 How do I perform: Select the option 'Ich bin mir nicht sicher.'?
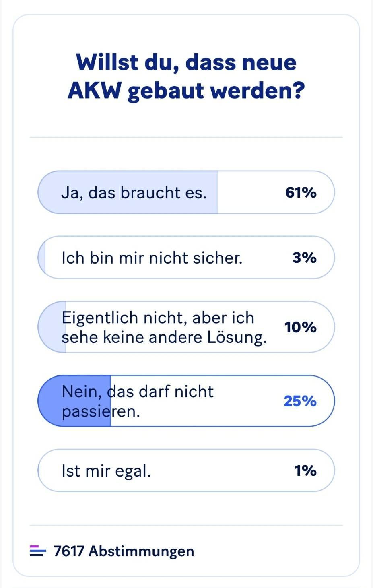[x=186, y=258]
